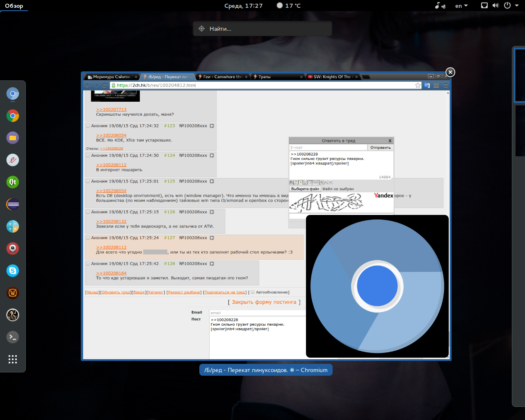525x420 pixels.
Task: Launch Google Chrome from the dash
Action: (x=13, y=116)
